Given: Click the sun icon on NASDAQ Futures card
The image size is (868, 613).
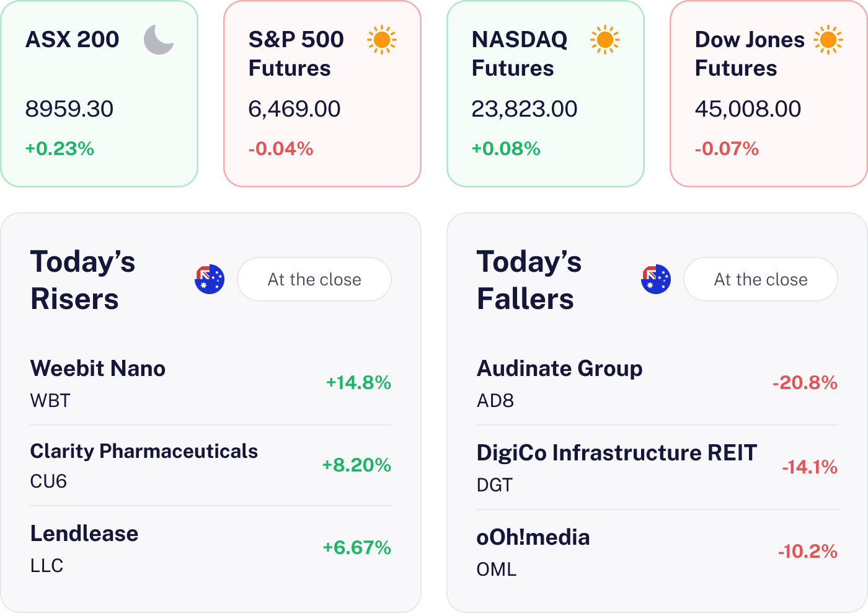Looking at the screenshot, I should pos(605,40).
